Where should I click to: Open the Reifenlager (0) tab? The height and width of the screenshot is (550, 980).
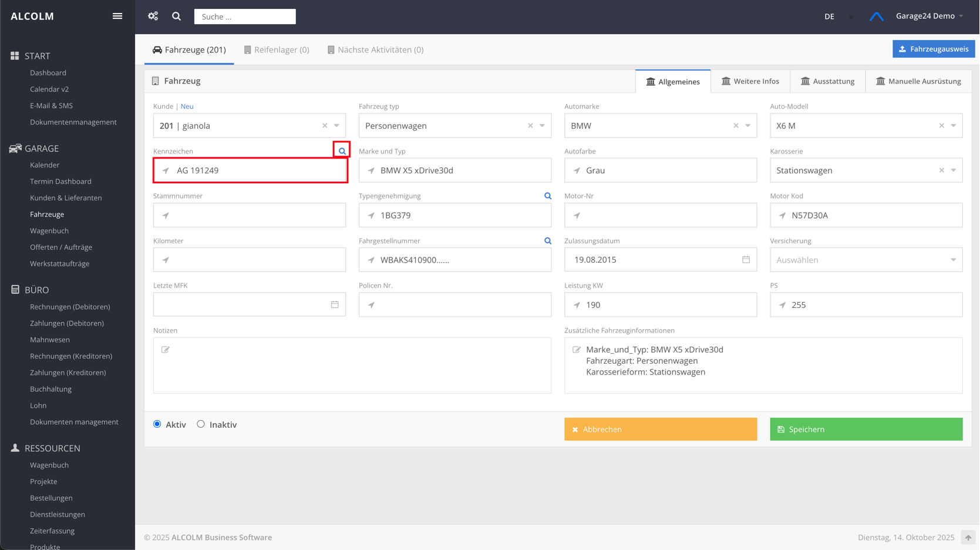277,50
